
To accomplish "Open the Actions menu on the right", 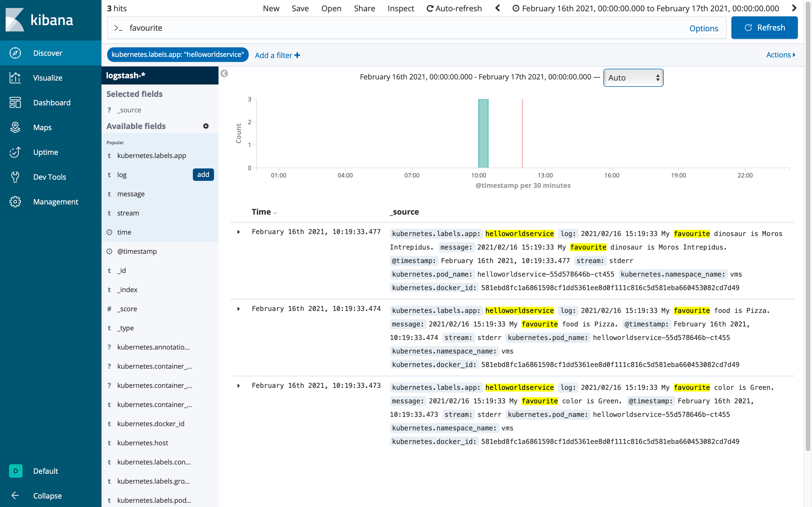I will pyautogui.click(x=780, y=55).
